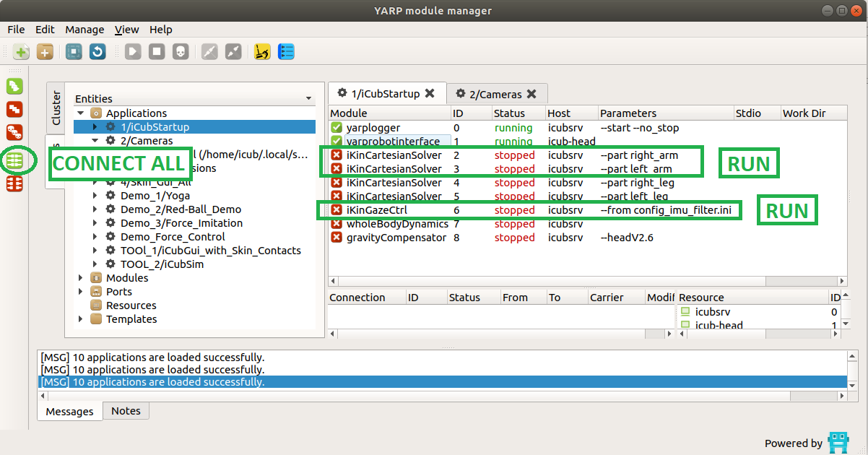Expand the Modules tree node
Viewport: 868px width, 455px height.
81,278
